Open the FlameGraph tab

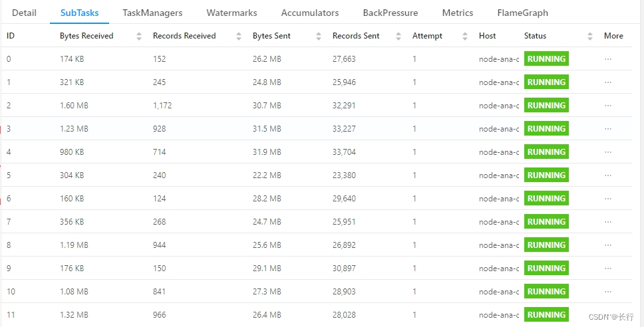pyautogui.click(x=523, y=13)
